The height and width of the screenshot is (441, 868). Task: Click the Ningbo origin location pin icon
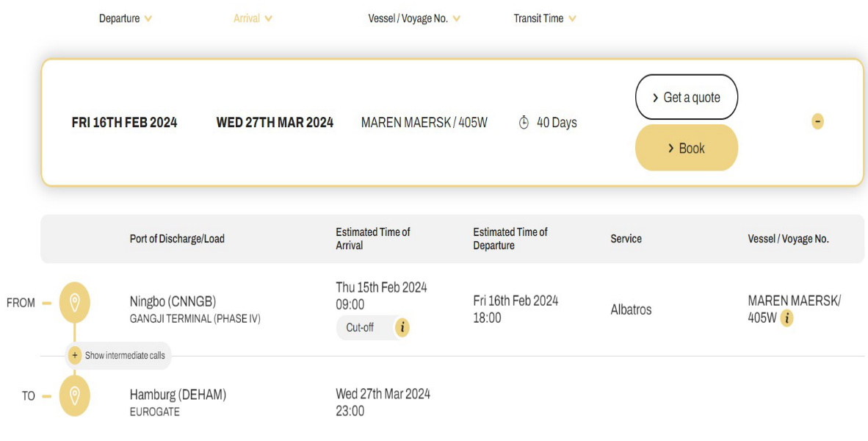point(74,303)
